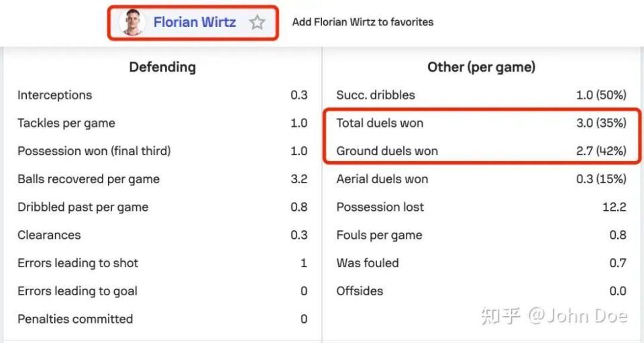
Task: Click Total duels won value 3.0 (35%)
Action: coord(601,123)
